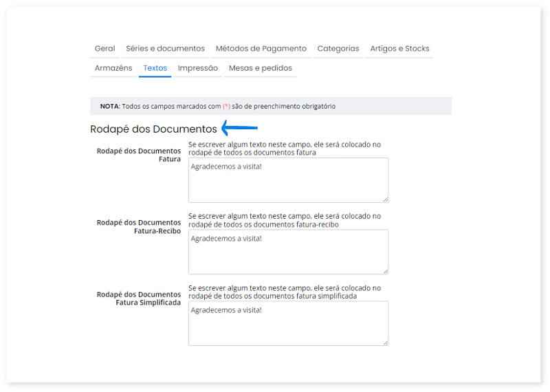Click the hint mentioning 'fatura simplificada'
This screenshot has height=392, width=550.
[x=285, y=292]
